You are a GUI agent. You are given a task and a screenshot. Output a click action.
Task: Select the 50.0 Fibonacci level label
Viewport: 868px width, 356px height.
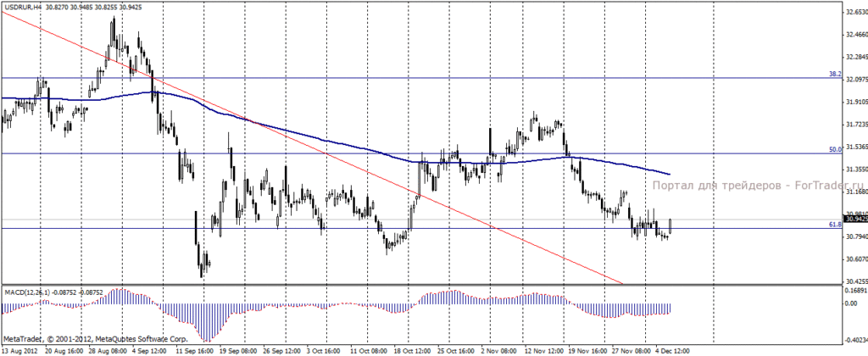click(x=835, y=149)
